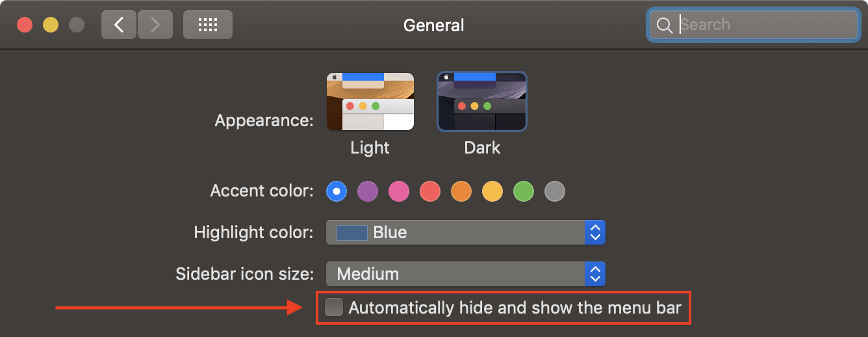Click the Light appearance label
Image resolution: width=868 pixels, height=337 pixels.
[370, 148]
